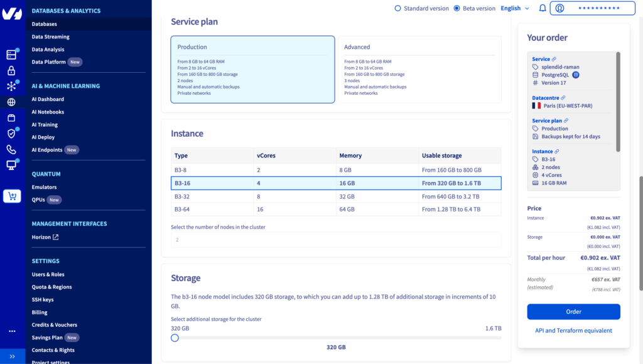
Task: Click the shield checkmark sidebar icon
Action: (11, 134)
